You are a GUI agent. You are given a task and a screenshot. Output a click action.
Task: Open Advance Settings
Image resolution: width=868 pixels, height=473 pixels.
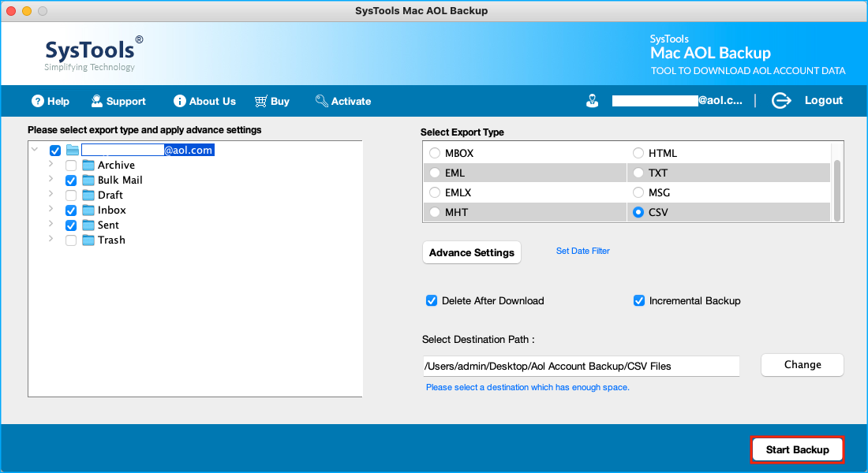[472, 252]
